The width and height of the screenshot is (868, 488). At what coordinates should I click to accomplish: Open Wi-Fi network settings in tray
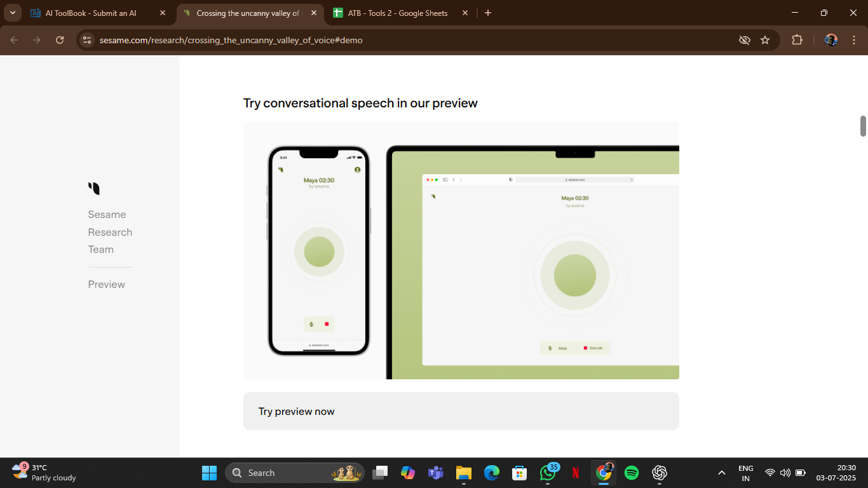point(770,473)
